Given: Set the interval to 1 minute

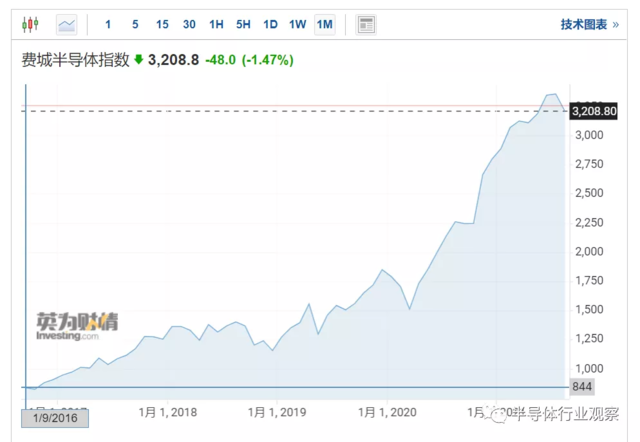Looking at the screenshot, I should click(x=108, y=24).
